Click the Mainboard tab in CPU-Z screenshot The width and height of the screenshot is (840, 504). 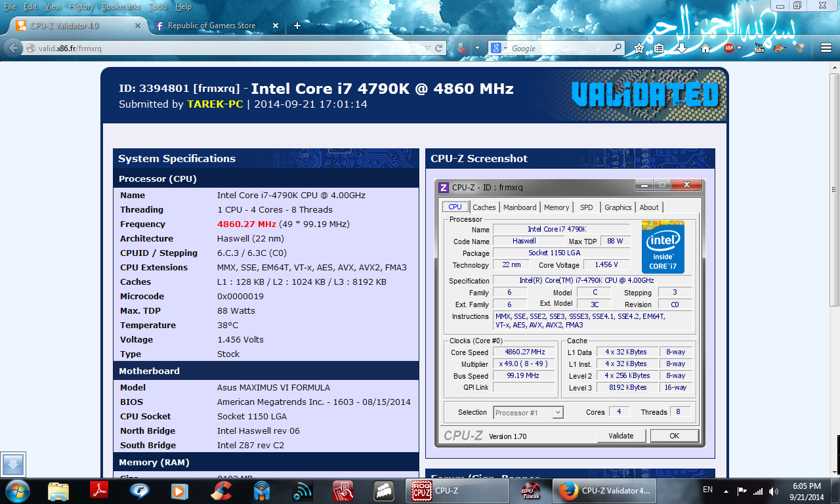click(x=520, y=207)
